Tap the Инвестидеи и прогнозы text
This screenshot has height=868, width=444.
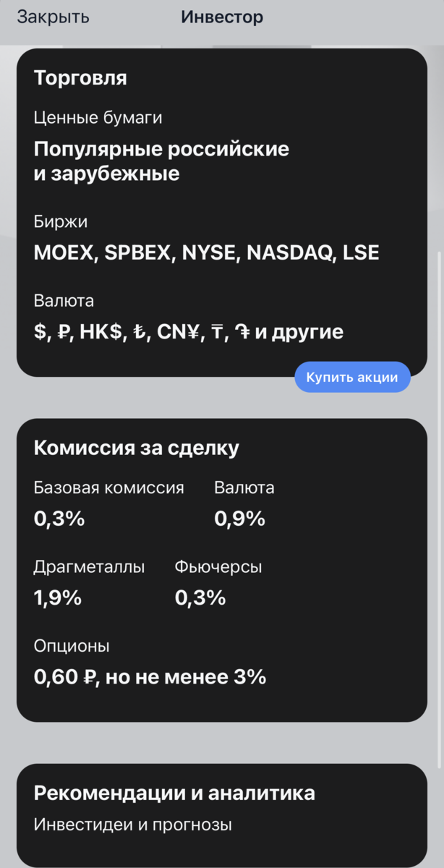point(132,825)
